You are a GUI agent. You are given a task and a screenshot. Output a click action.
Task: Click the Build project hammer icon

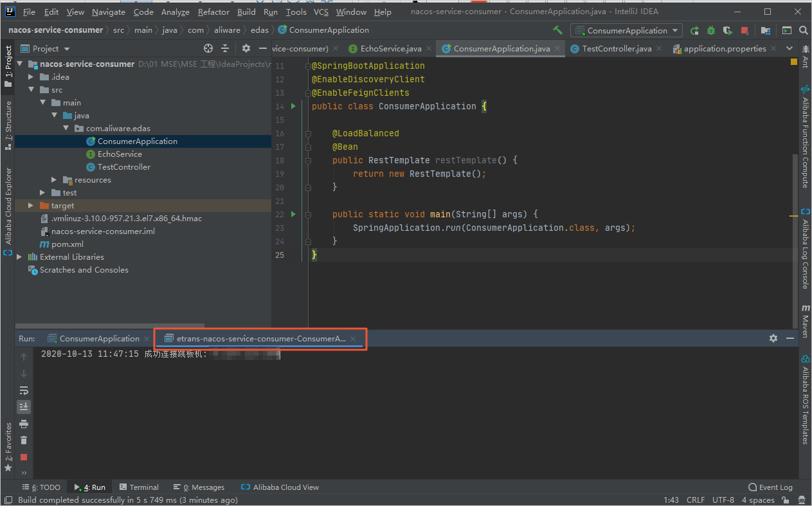(557, 30)
